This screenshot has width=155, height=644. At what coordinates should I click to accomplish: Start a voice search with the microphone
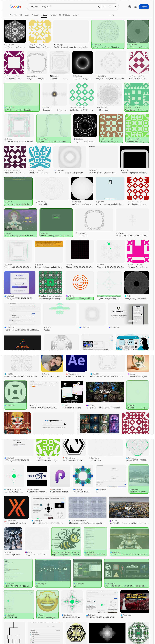point(105,7)
